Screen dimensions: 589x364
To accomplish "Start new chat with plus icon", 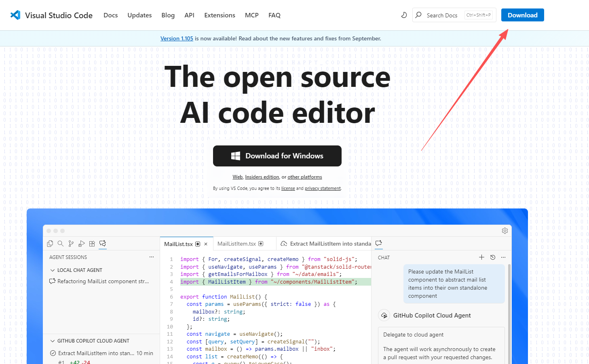I will 481,257.
